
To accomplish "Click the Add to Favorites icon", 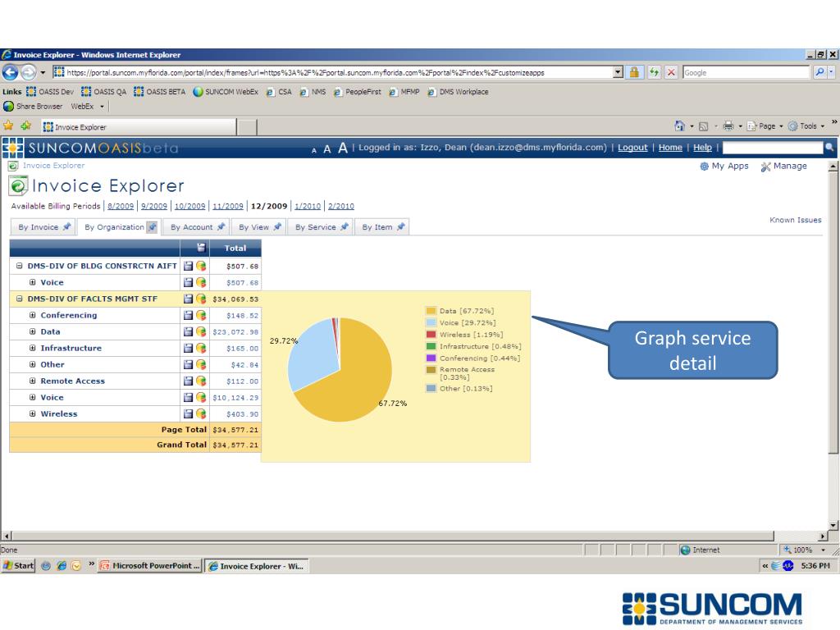I will (25, 126).
